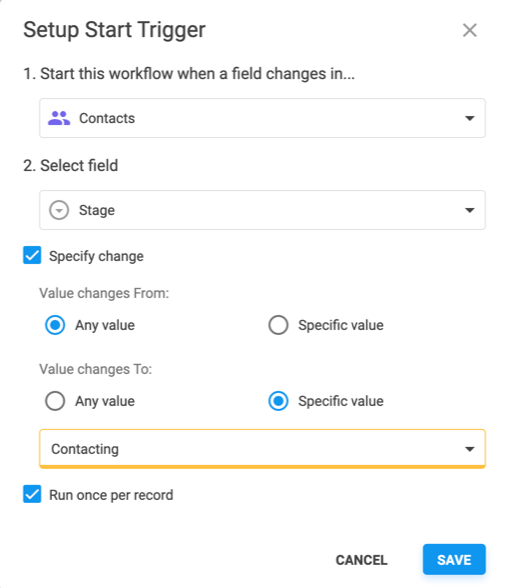Open the Contacting value dropdown arrow

(469, 449)
